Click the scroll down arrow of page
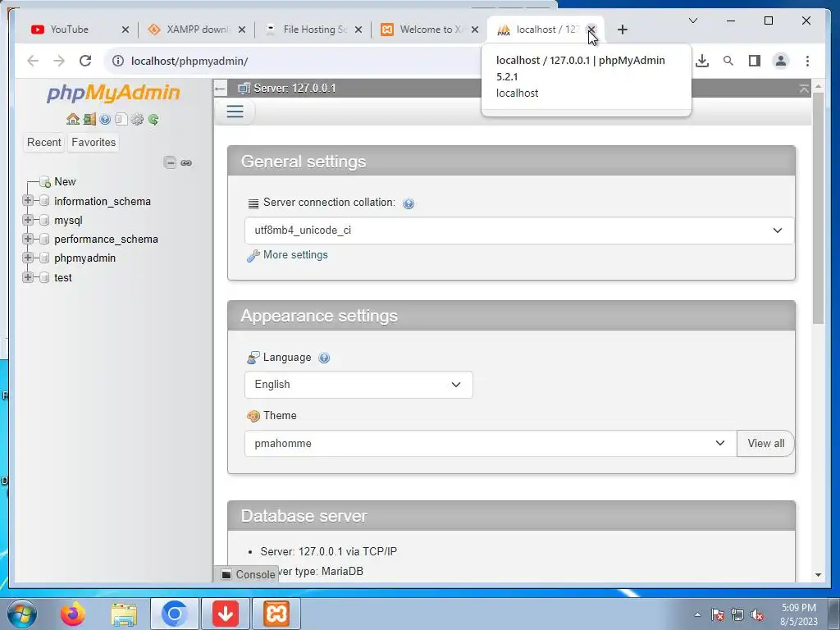This screenshot has height=630, width=840. click(x=818, y=575)
